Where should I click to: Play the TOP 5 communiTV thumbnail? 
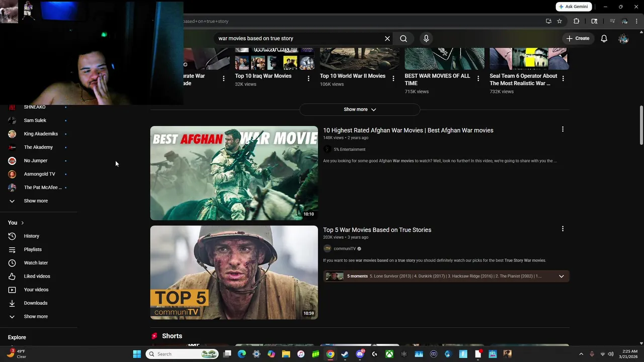pyautogui.click(x=234, y=272)
